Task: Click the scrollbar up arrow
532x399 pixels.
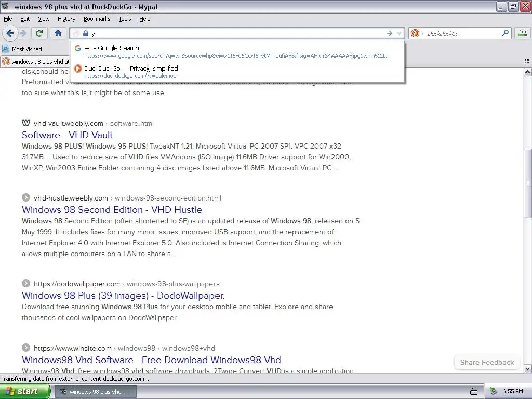Action: click(x=527, y=72)
